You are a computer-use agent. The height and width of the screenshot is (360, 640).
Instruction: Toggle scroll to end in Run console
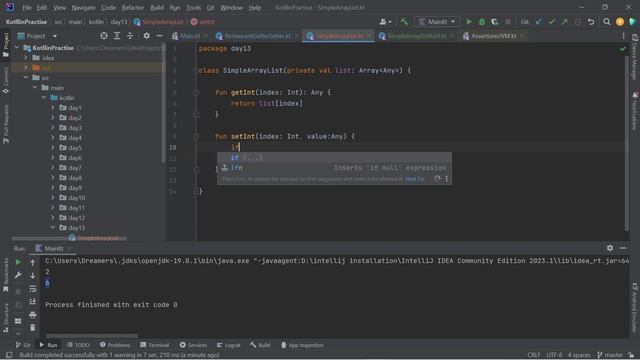point(33,302)
